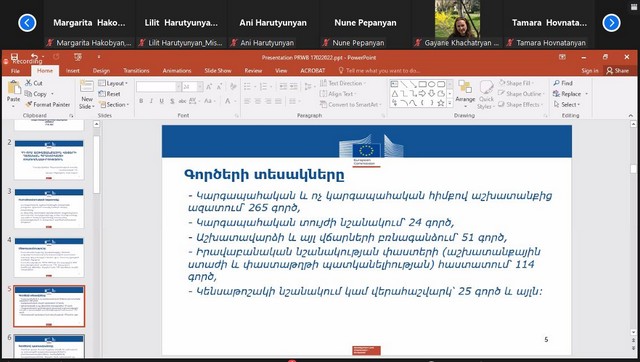Insert a New Slide
This screenshot has width=640, height=362.
[87, 94]
